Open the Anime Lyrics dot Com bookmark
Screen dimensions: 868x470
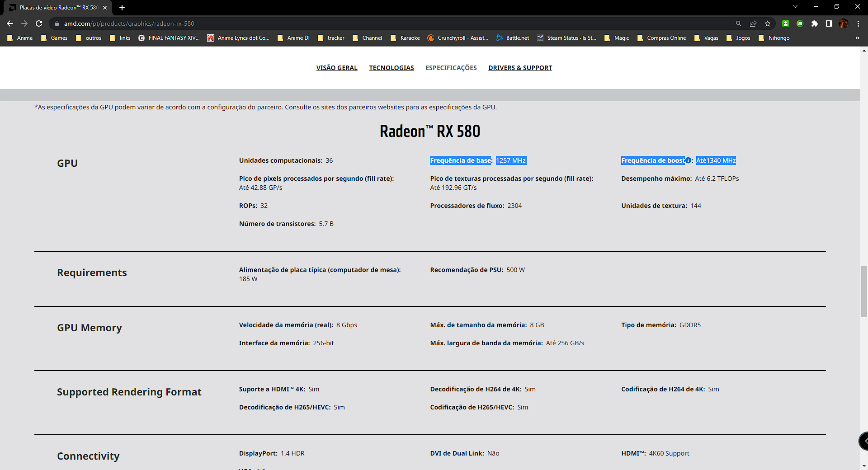238,38
